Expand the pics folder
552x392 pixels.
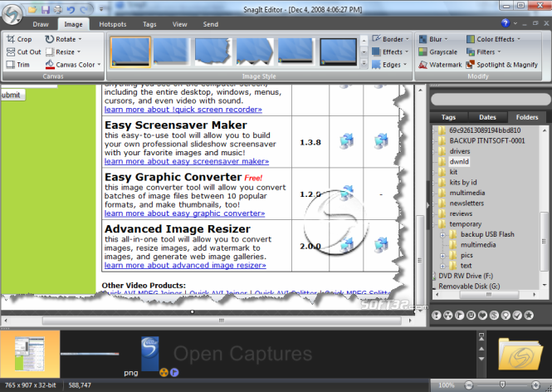click(x=443, y=256)
